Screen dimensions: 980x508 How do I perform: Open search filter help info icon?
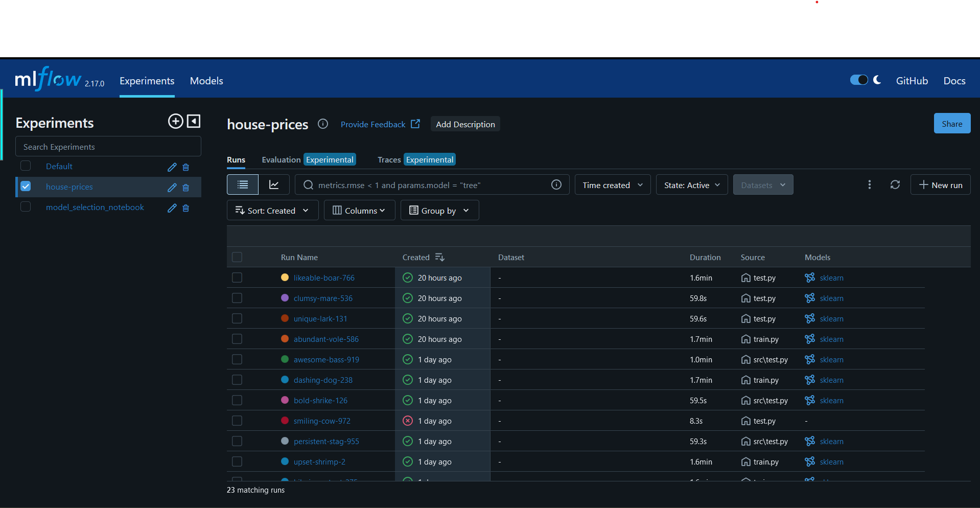(x=556, y=184)
